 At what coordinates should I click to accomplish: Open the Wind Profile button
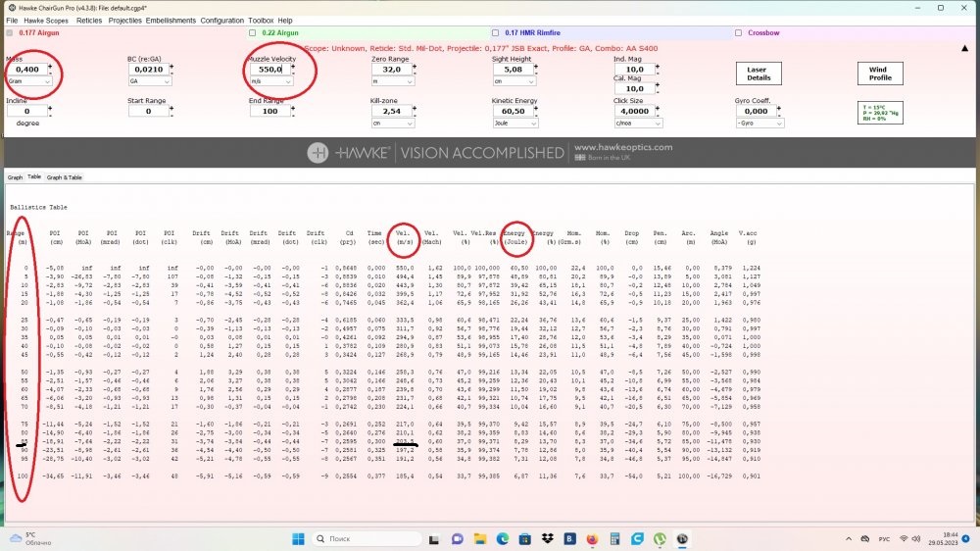(x=879, y=74)
